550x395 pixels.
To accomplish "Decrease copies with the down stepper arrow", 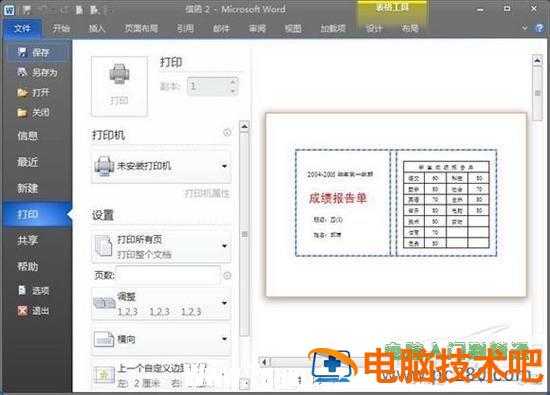I will [233, 91].
